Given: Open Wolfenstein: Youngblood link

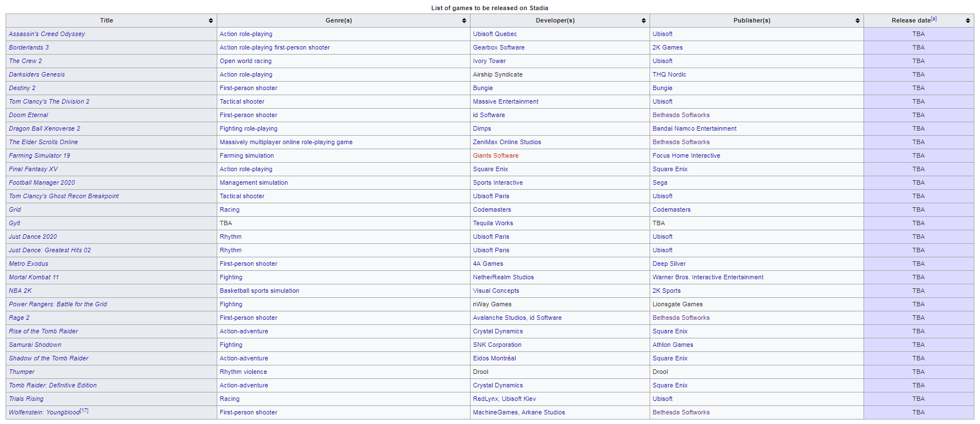Looking at the screenshot, I should click(x=44, y=412).
